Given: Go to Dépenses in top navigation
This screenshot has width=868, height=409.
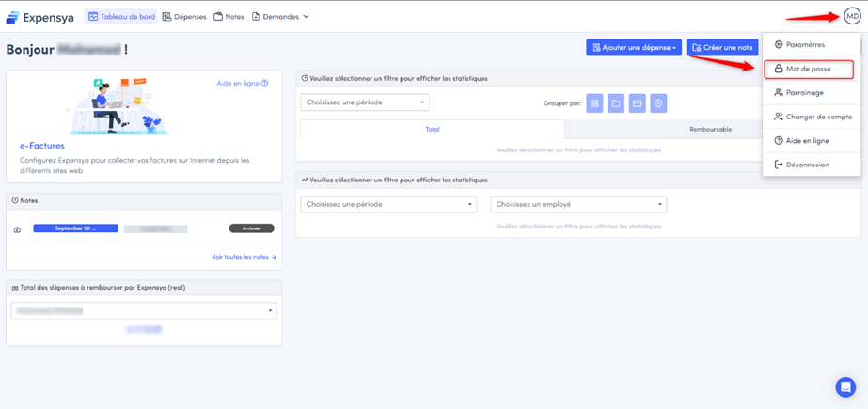Looking at the screenshot, I should [x=184, y=17].
